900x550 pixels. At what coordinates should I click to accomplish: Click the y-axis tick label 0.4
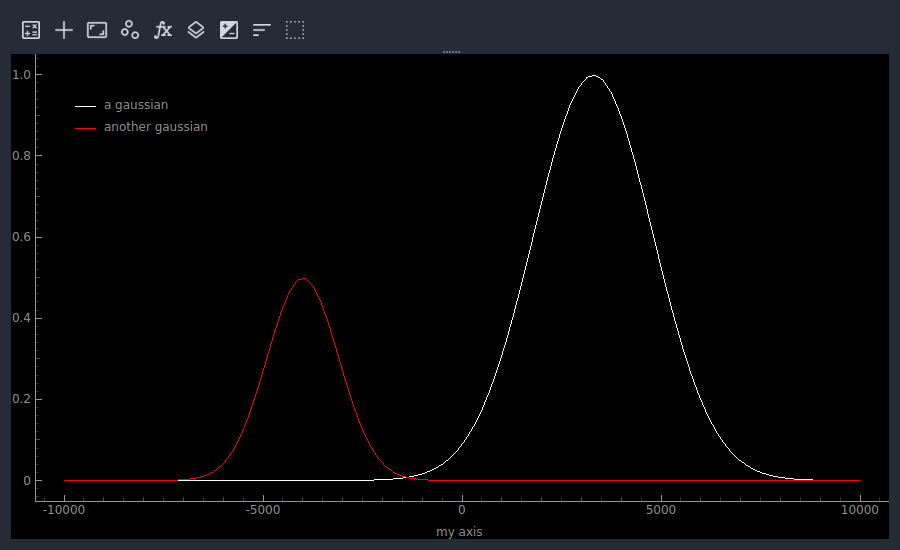click(x=22, y=318)
